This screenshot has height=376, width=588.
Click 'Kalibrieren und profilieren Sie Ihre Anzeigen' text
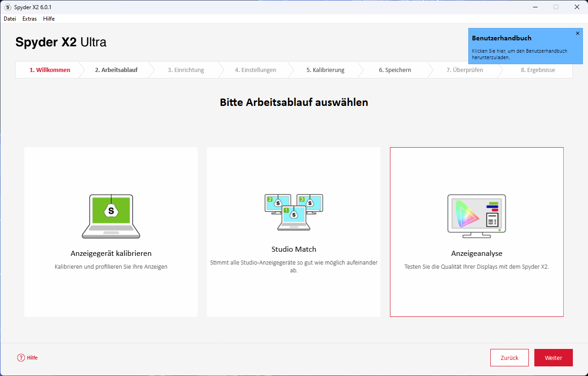pyautogui.click(x=111, y=266)
